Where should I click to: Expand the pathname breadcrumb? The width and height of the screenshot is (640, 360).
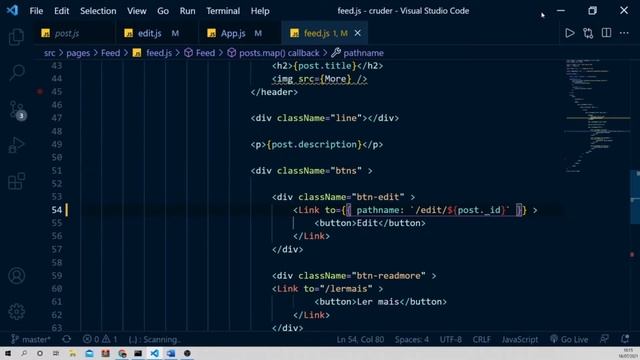click(x=358, y=53)
